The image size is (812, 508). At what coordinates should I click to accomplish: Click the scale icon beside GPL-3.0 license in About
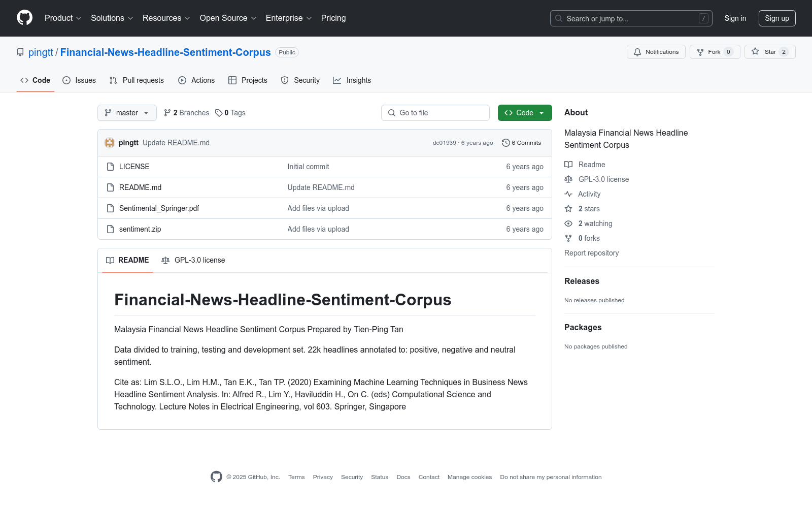[x=568, y=179]
